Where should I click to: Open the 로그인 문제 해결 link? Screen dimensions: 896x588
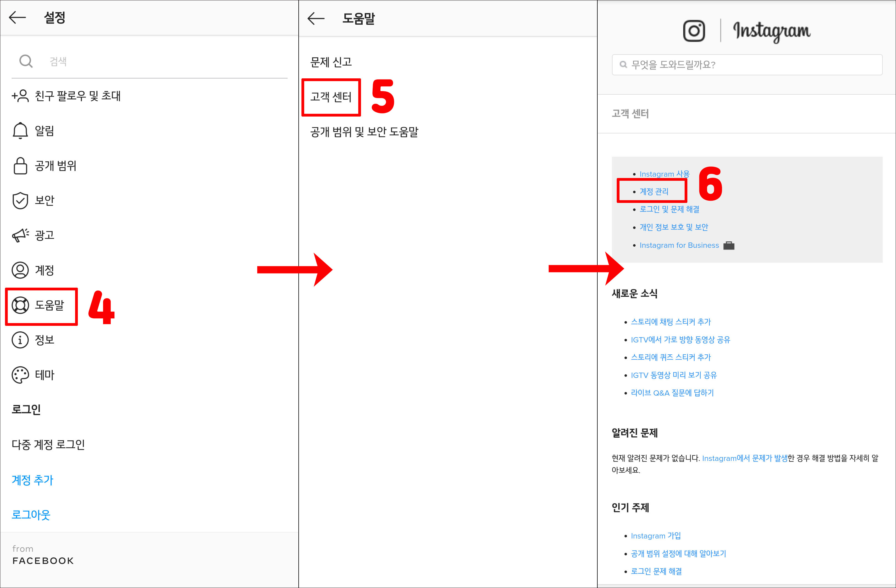656,571
